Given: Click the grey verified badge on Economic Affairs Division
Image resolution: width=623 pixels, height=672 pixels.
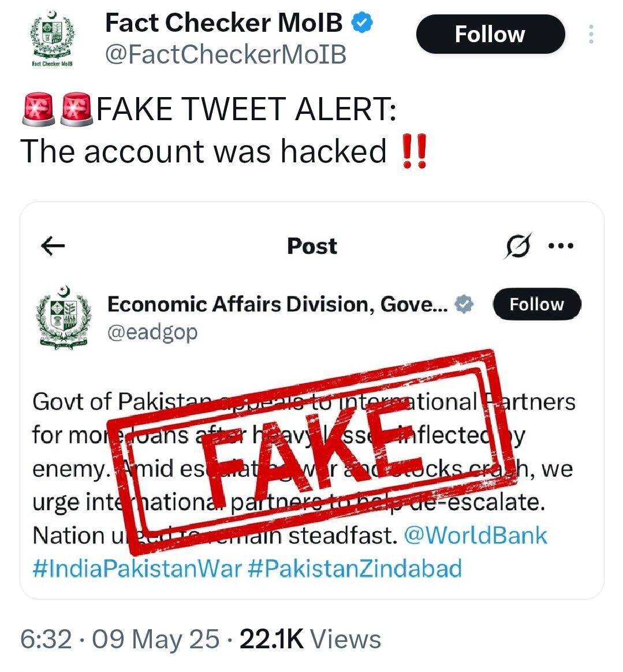Looking at the screenshot, I should pyautogui.click(x=464, y=304).
